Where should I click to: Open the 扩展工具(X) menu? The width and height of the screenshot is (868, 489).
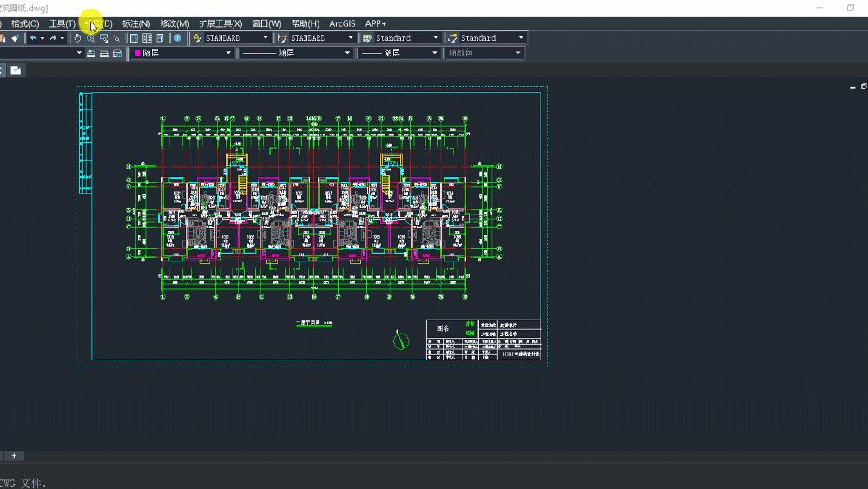pos(220,23)
